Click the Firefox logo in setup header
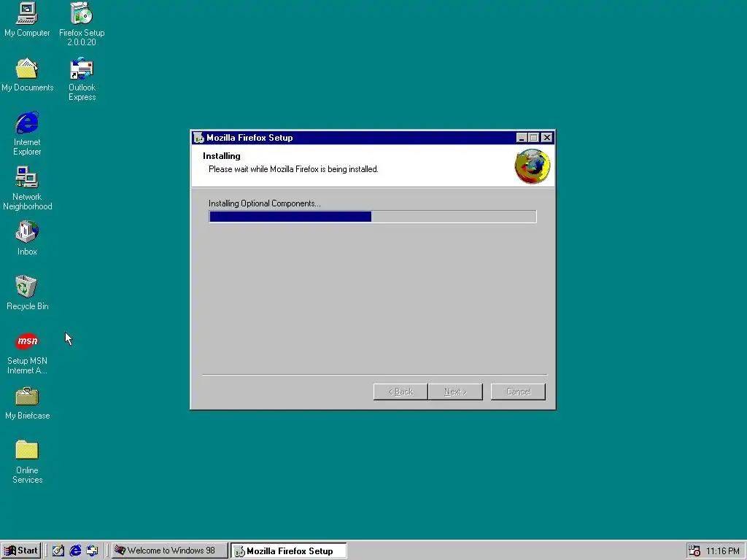Image resolution: width=747 pixels, height=560 pixels. click(532, 166)
